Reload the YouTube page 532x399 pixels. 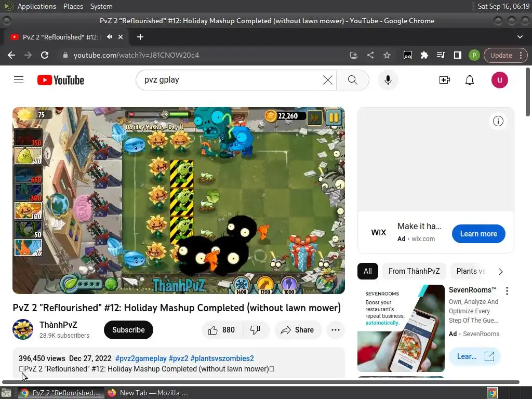click(45, 55)
